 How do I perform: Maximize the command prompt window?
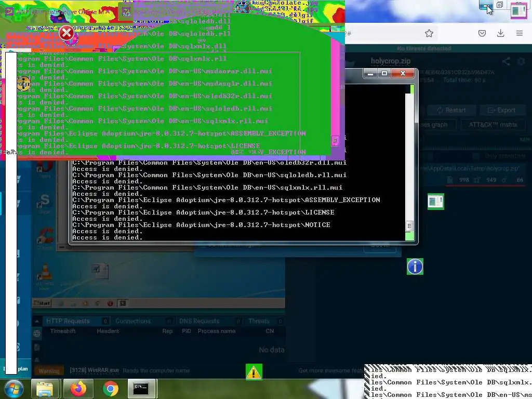[x=384, y=73]
